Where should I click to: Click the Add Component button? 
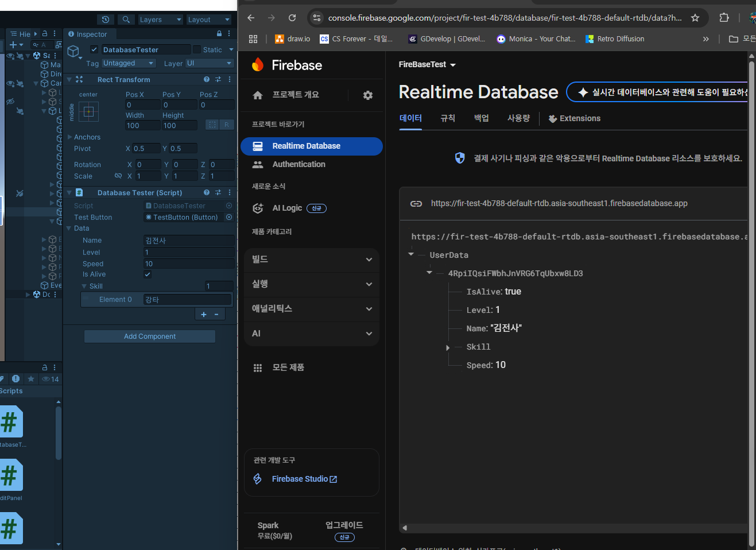(150, 336)
